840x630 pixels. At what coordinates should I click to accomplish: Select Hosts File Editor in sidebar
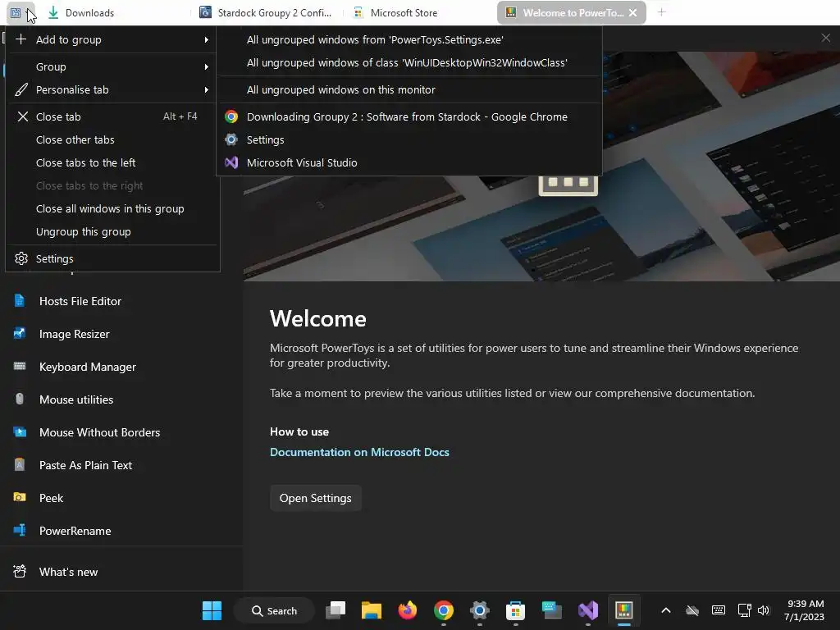(x=121, y=301)
